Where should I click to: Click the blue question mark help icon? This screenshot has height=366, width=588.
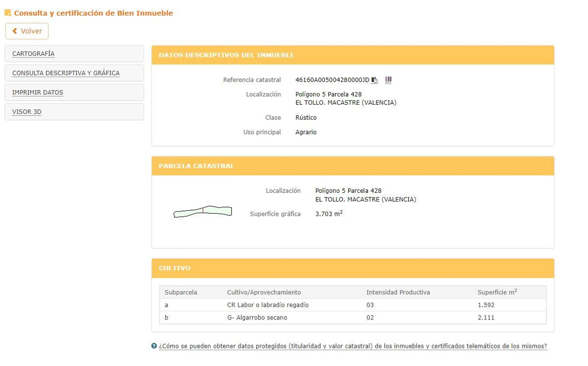(x=154, y=346)
